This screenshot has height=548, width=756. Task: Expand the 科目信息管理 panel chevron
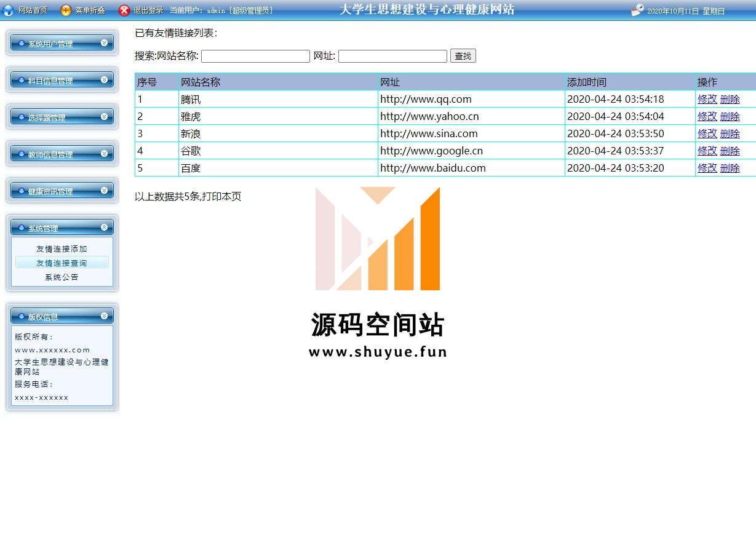click(x=104, y=80)
